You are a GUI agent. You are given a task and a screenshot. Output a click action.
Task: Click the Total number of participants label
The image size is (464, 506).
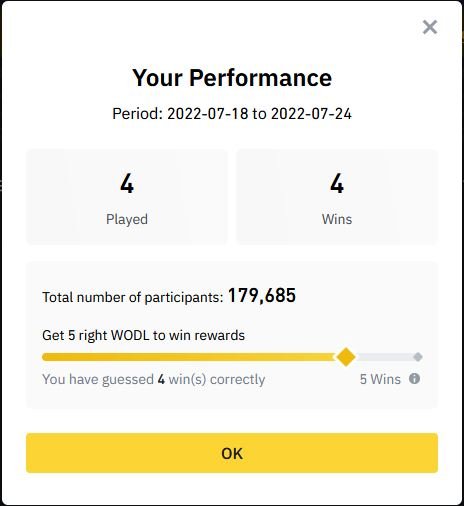point(133,297)
